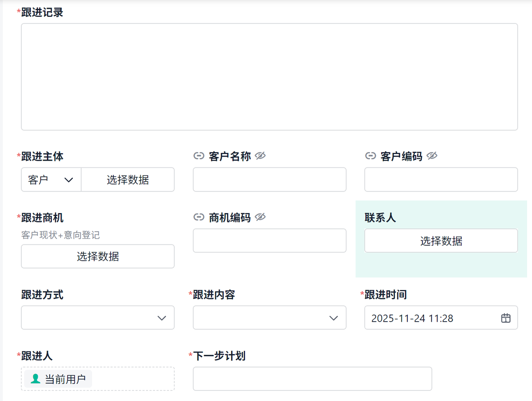Toggle hidden-eye icon next to 客户编码
The image size is (532, 401).
432,156
